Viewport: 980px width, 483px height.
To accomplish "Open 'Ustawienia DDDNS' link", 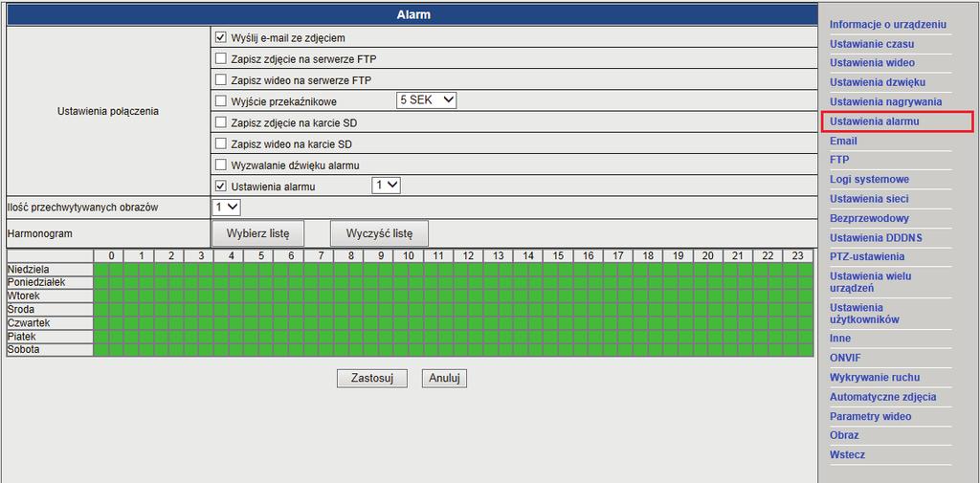I will (x=876, y=238).
